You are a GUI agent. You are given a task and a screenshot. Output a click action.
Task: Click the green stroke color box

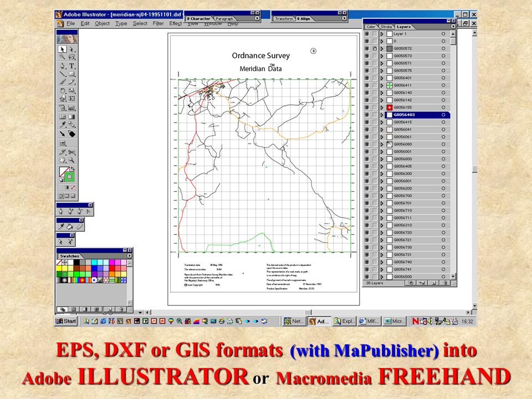[69, 176]
